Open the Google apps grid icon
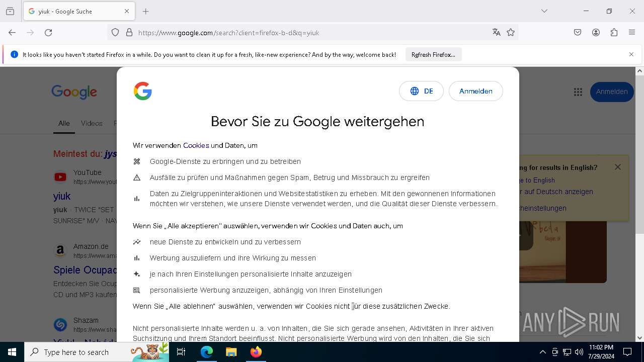The image size is (644, 362). point(578,92)
